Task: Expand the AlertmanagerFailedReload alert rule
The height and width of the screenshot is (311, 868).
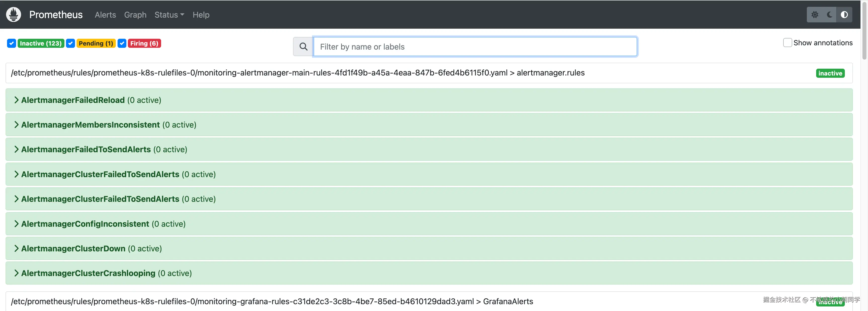Action: [73, 100]
